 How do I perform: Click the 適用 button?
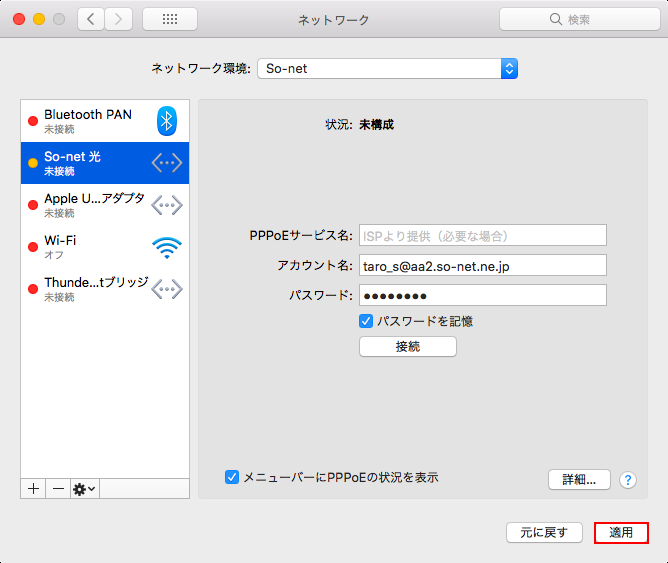(621, 532)
